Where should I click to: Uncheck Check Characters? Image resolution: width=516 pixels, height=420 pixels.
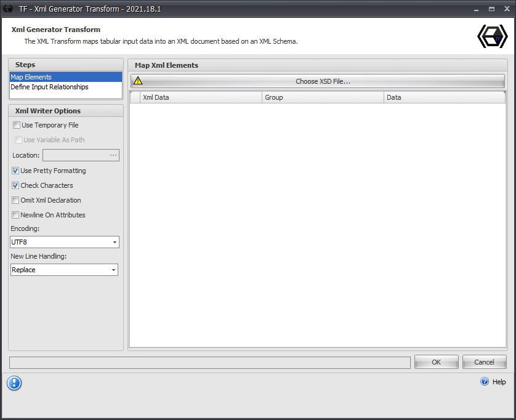(x=15, y=185)
